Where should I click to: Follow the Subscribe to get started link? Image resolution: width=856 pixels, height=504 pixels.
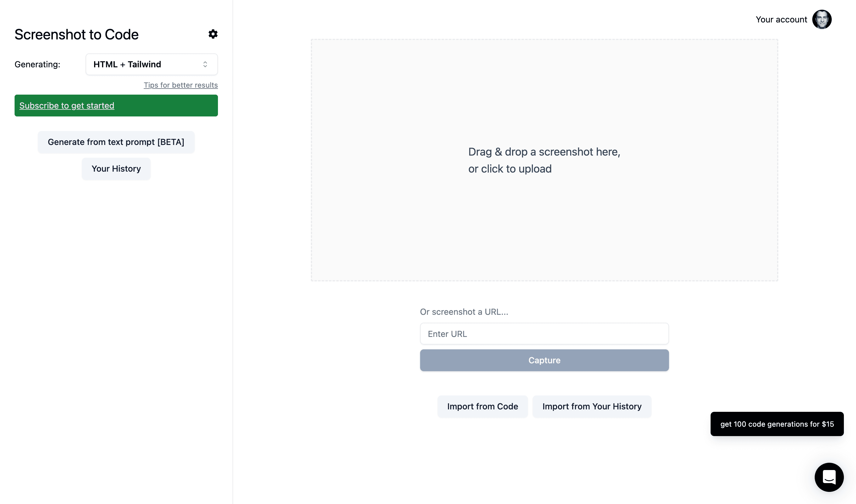click(67, 106)
